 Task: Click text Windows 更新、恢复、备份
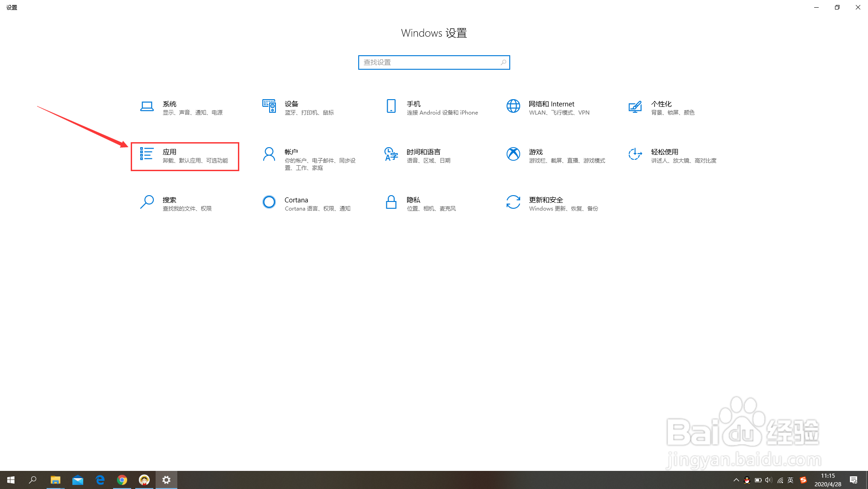click(564, 209)
